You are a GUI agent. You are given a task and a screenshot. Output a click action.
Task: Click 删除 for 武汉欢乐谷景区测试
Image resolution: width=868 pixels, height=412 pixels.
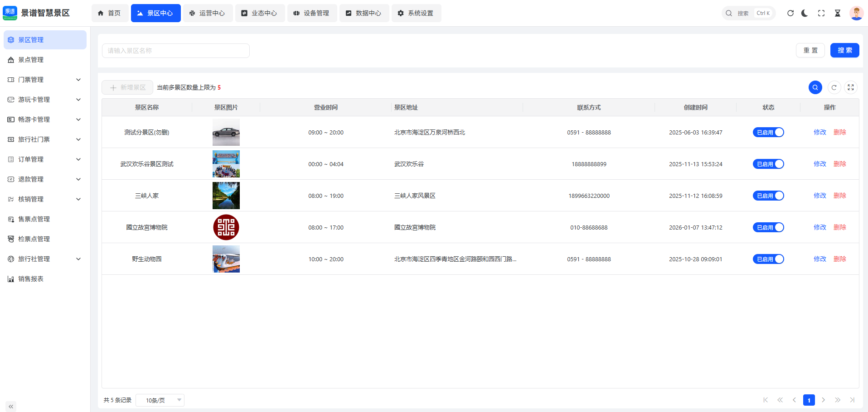(840, 164)
